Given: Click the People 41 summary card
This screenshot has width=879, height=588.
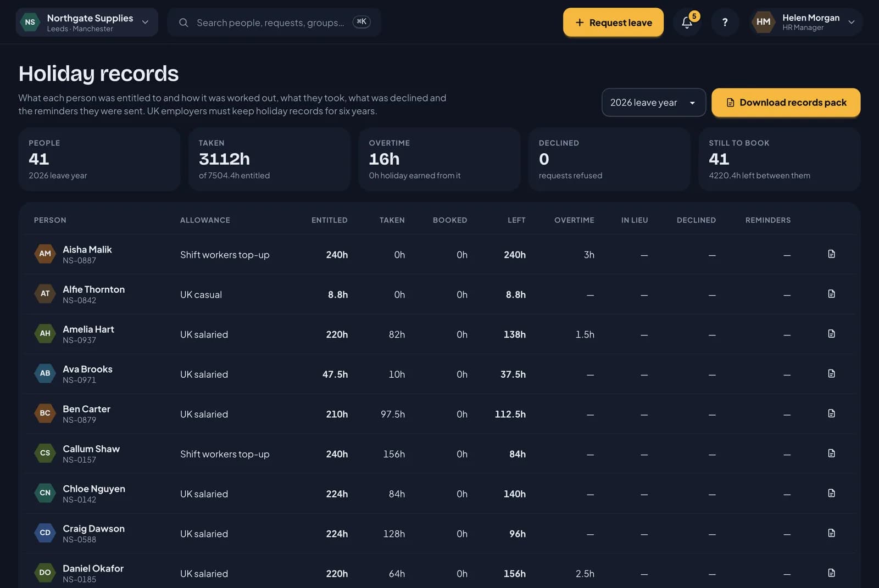Looking at the screenshot, I should click(x=99, y=159).
